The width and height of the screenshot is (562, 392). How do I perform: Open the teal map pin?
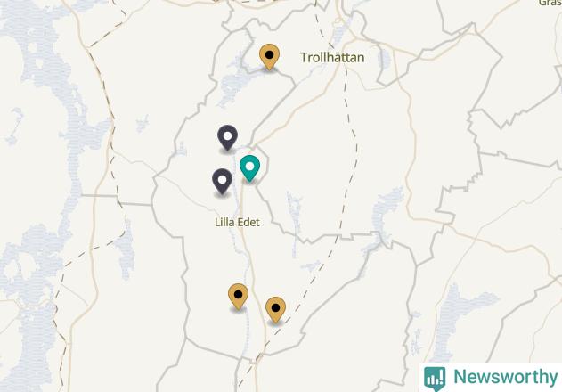tap(249, 167)
